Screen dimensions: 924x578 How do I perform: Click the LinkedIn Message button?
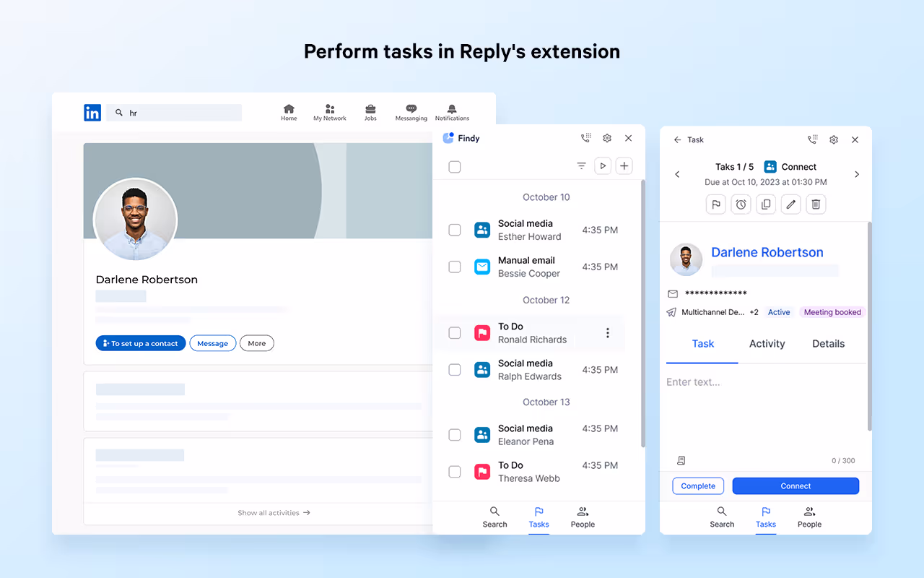[x=213, y=343]
